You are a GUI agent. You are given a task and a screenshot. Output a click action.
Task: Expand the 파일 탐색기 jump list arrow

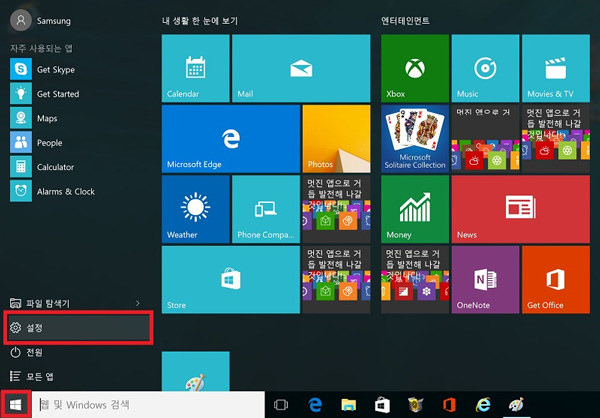[138, 304]
